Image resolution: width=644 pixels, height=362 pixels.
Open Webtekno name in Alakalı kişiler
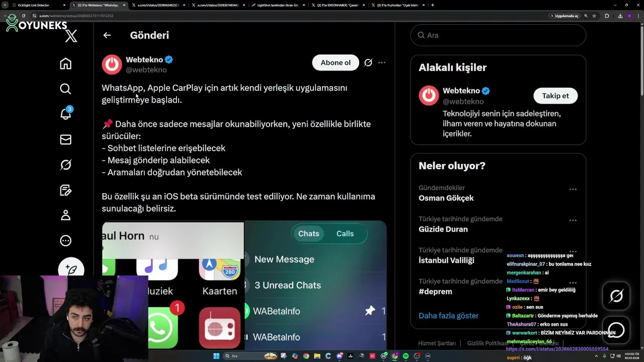(461, 91)
